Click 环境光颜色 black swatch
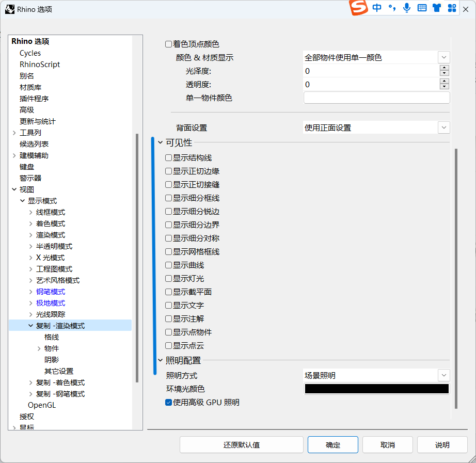This screenshot has height=463, width=476. [377, 389]
